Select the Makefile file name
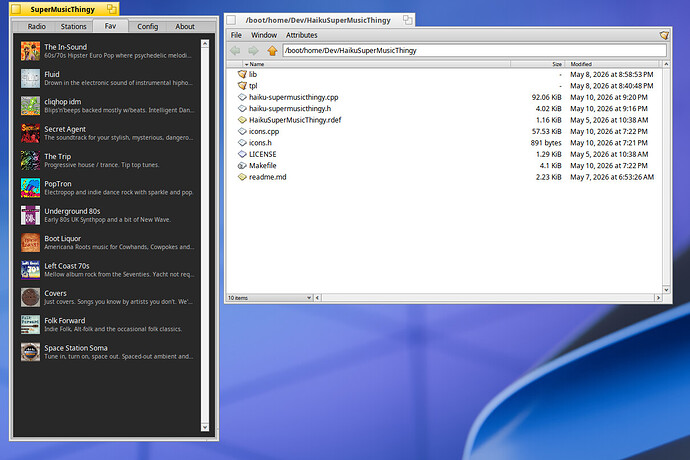This screenshot has width=690, height=460. coord(263,166)
